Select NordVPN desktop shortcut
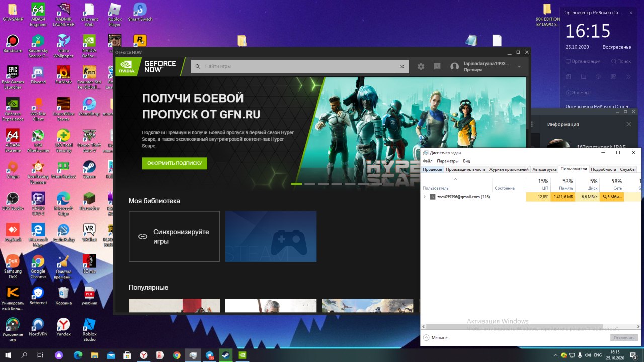Image resolution: width=644 pixels, height=362 pixels. [x=38, y=327]
